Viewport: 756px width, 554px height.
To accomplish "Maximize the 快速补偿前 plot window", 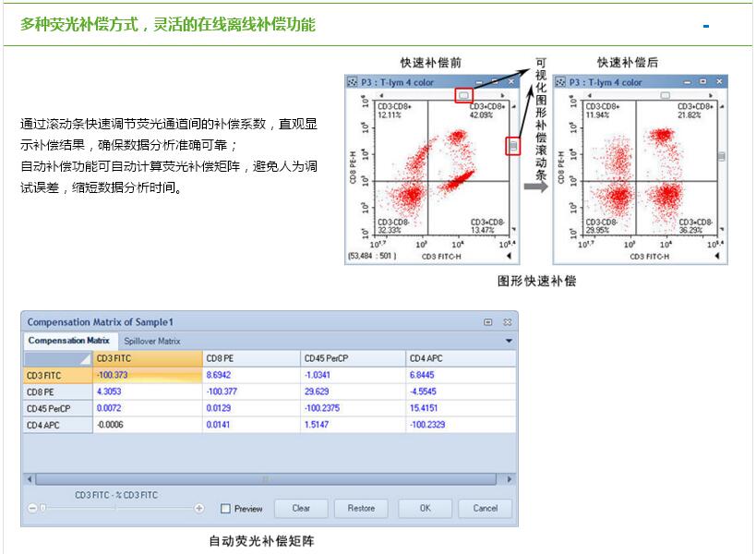I will point(495,82).
